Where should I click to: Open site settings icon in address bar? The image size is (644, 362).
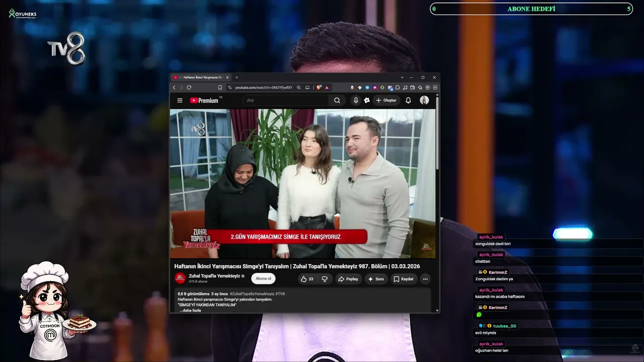click(x=229, y=87)
